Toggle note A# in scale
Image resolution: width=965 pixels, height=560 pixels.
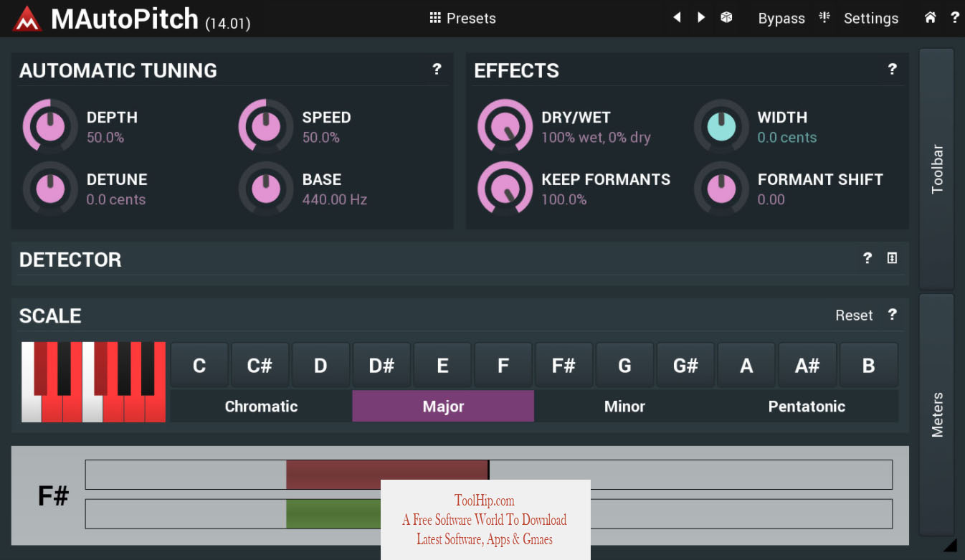pyautogui.click(x=807, y=366)
